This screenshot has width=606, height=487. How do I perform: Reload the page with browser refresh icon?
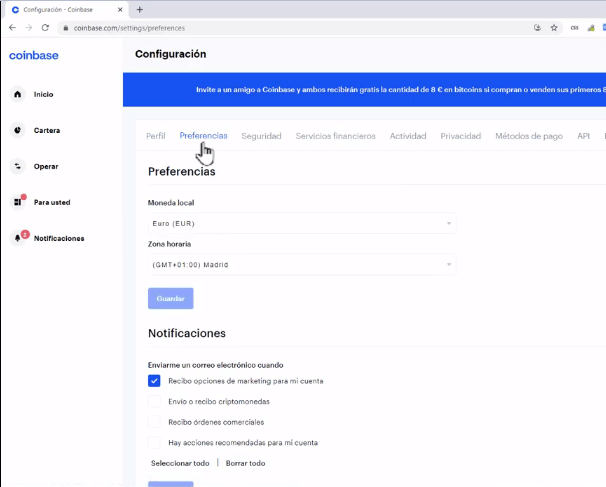45,28
